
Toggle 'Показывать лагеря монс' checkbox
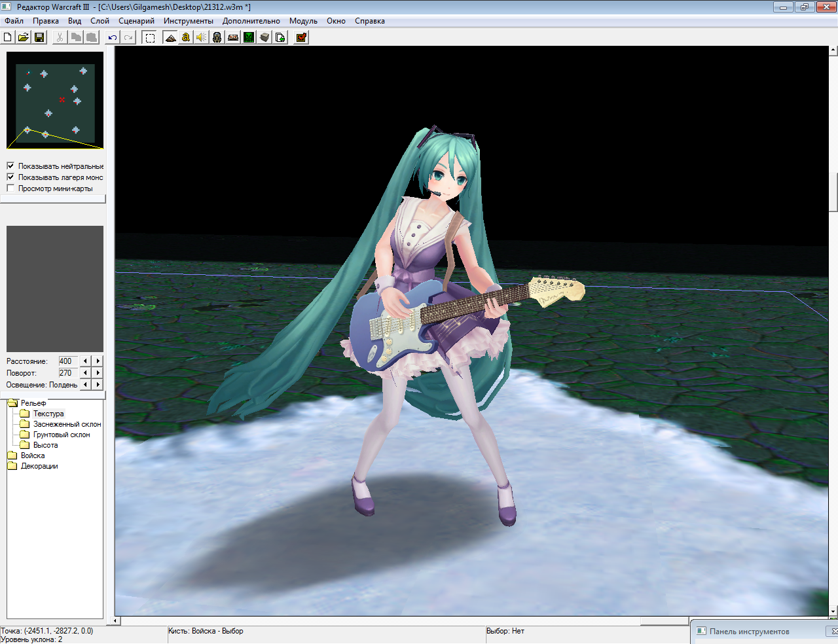coord(10,177)
